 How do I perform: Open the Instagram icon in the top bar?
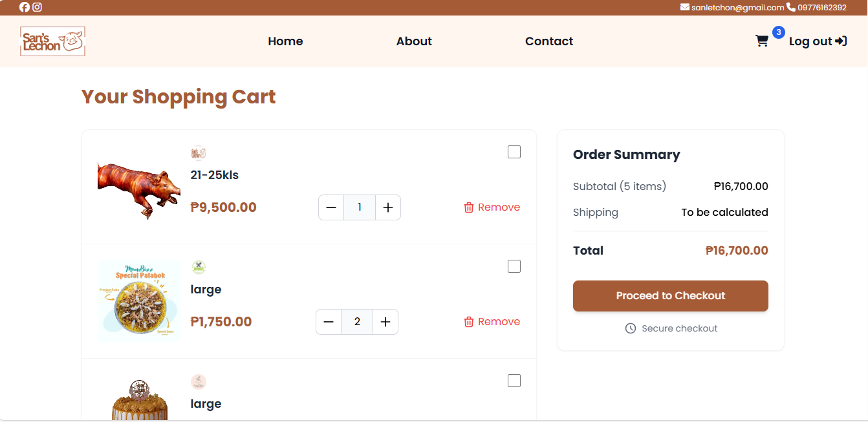tap(37, 7)
